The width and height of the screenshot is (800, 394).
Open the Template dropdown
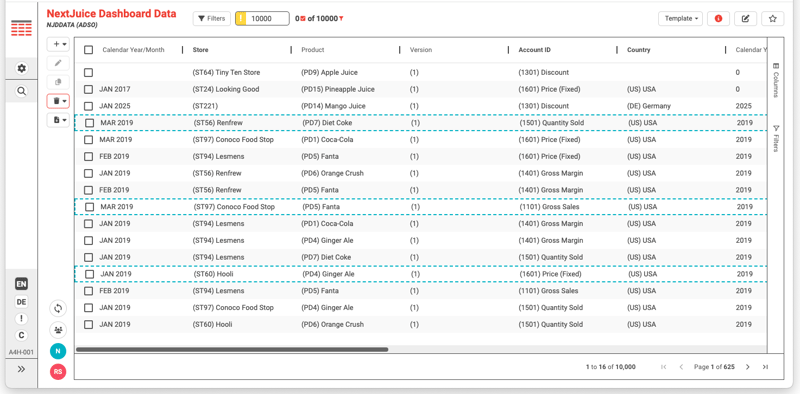tap(681, 19)
